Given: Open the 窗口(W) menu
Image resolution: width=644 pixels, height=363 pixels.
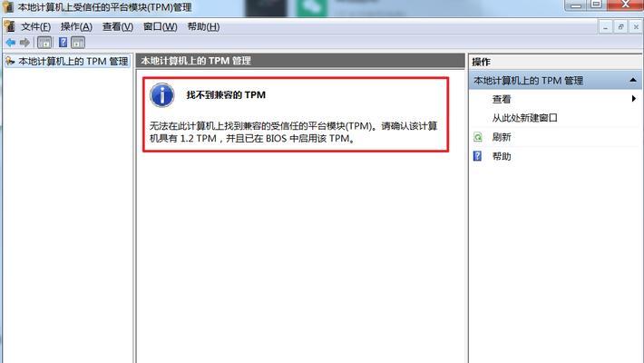Looking at the screenshot, I should click(x=161, y=26).
